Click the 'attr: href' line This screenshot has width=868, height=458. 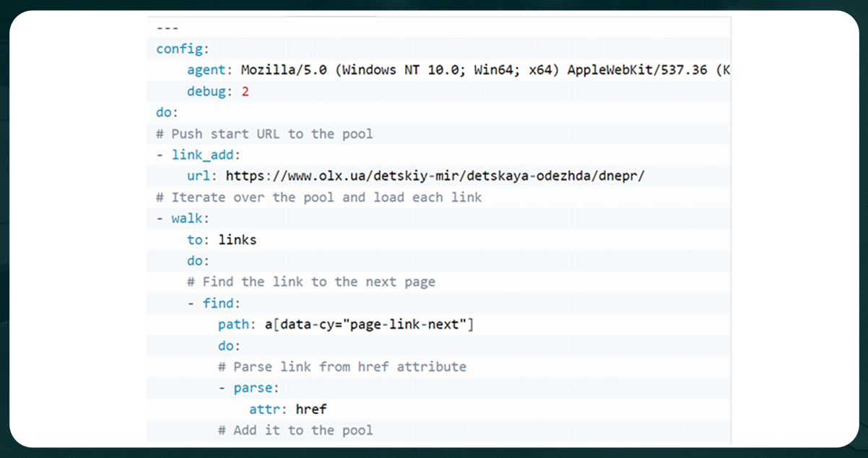tap(288, 409)
